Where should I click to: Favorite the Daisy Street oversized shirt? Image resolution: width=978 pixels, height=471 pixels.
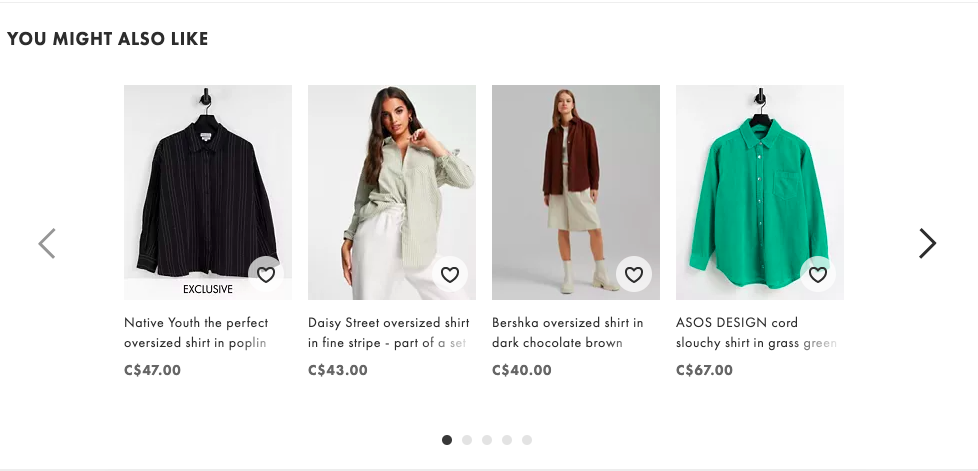coord(449,274)
